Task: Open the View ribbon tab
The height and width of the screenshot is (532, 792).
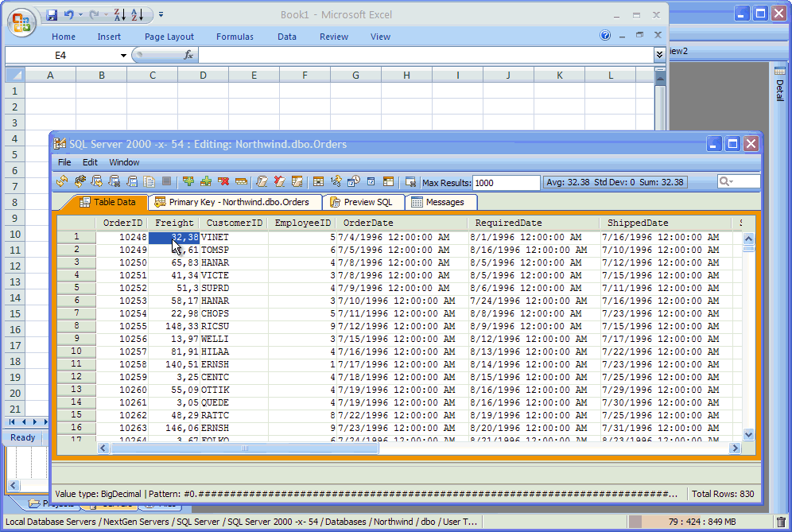Action: (380, 37)
